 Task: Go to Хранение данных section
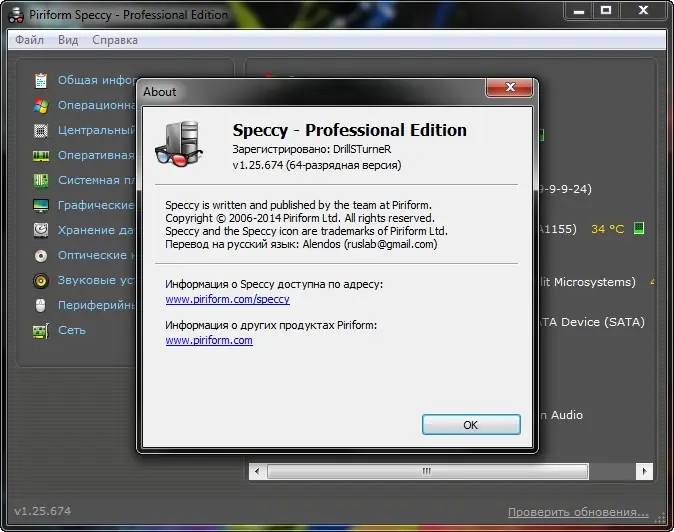(97, 230)
